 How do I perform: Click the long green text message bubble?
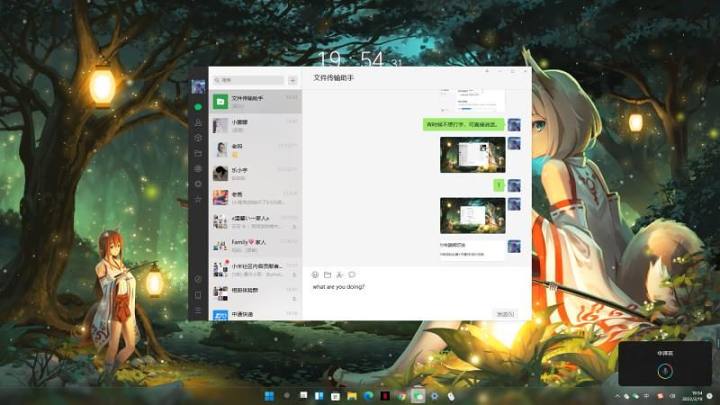(463, 124)
